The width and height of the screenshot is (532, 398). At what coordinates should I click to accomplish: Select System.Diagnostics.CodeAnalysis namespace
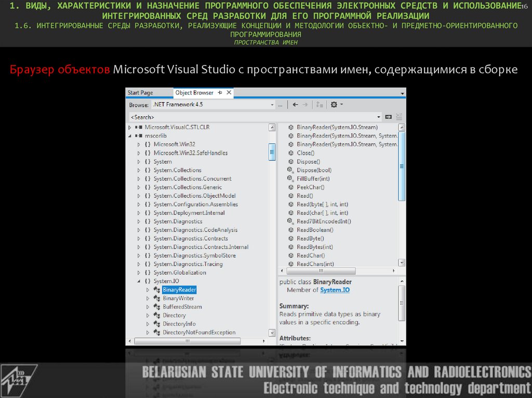(195, 230)
